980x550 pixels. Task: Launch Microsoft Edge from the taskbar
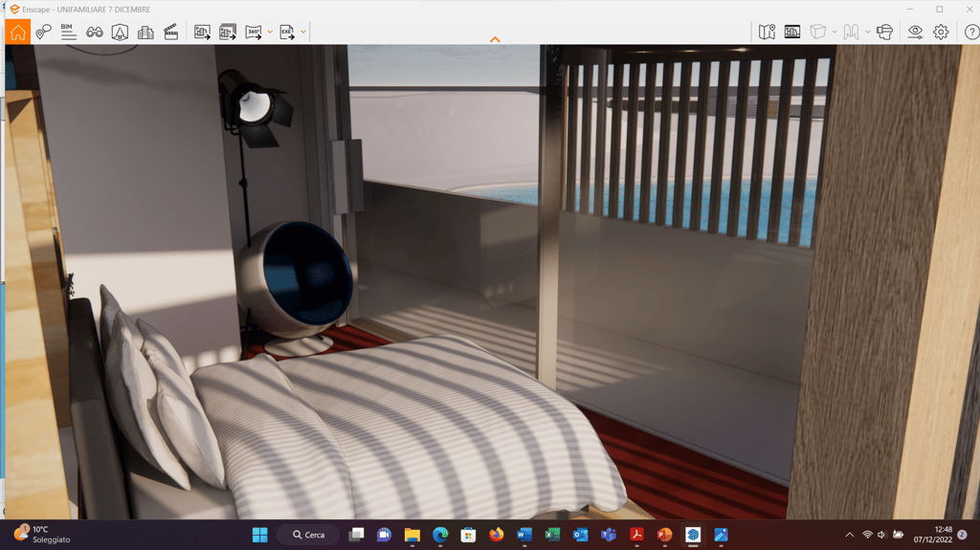440,535
